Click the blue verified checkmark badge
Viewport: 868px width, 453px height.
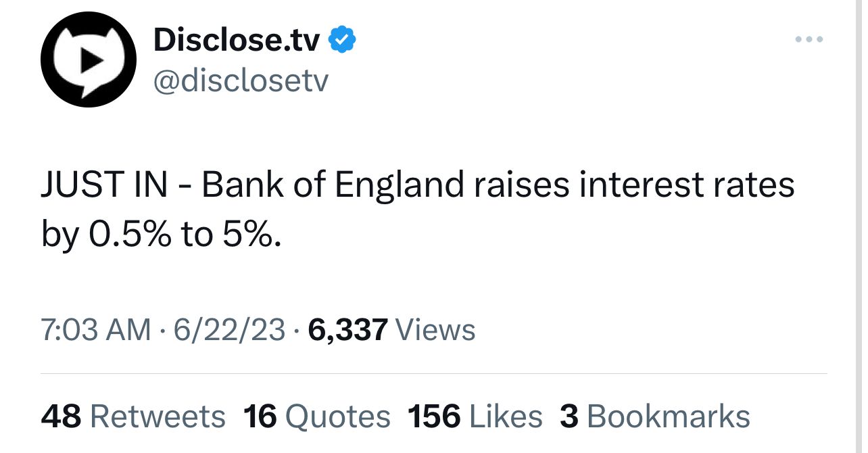[342, 41]
